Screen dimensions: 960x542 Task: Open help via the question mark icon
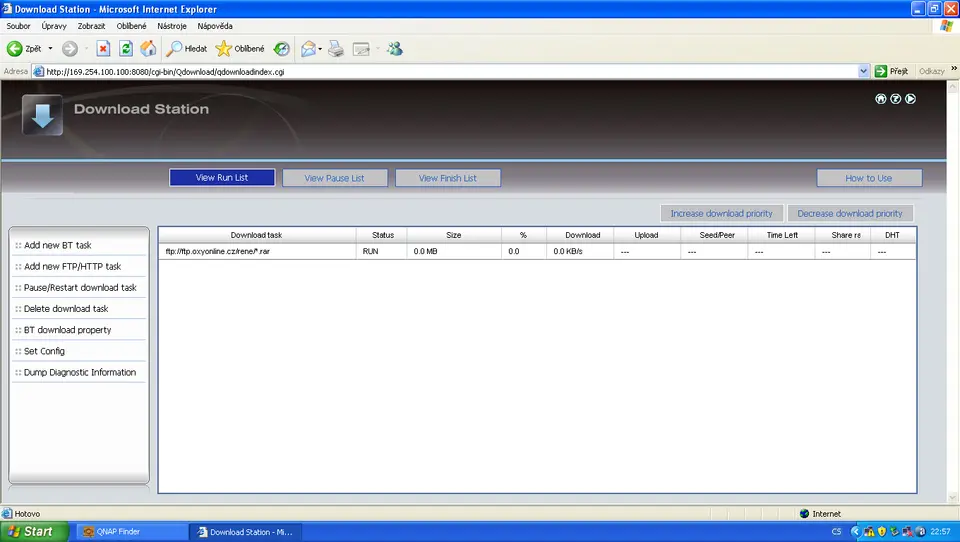pos(896,99)
